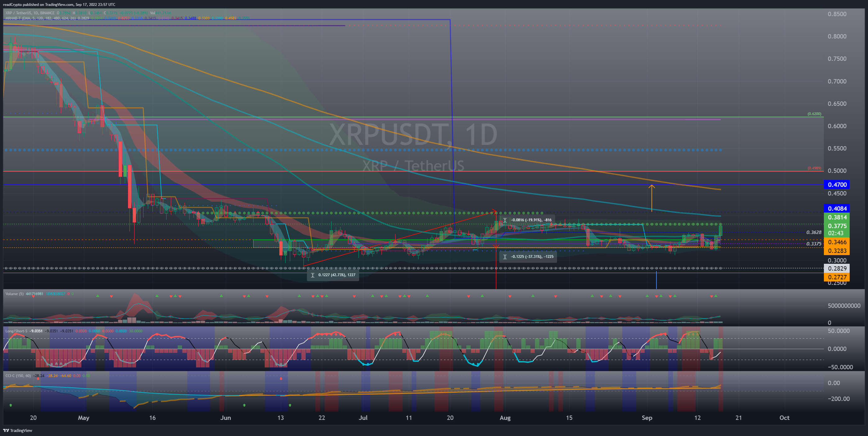Click the orange 0.3466 price label
868x436 pixels.
(837, 242)
